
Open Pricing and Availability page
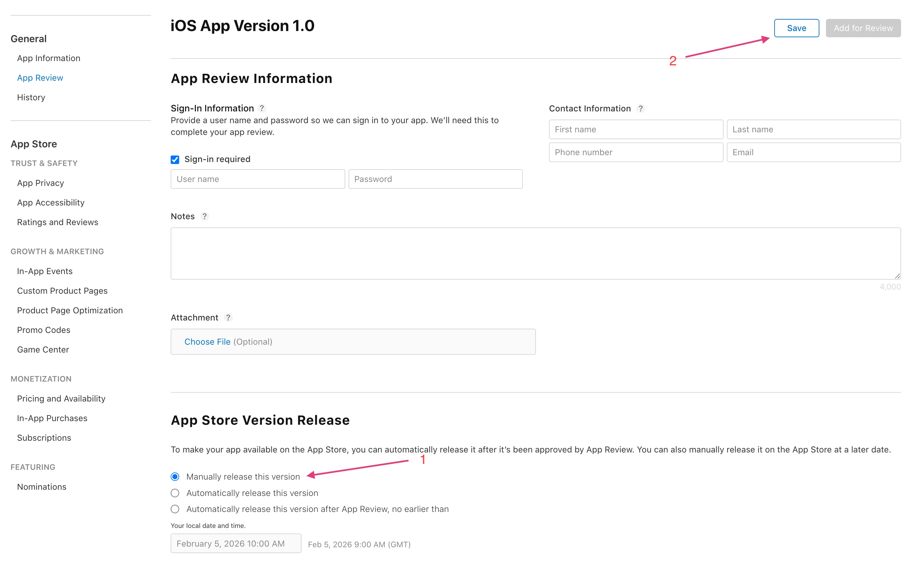coord(61,399)
